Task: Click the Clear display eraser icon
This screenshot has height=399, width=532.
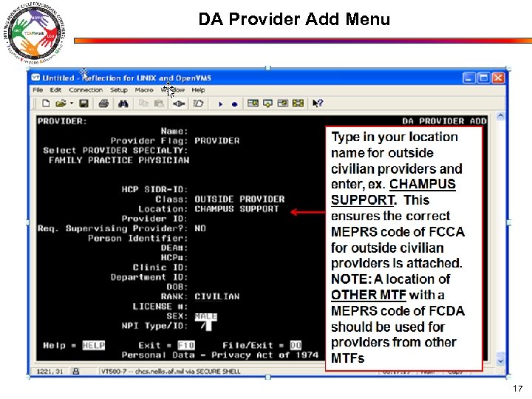Action: [198, 103]
